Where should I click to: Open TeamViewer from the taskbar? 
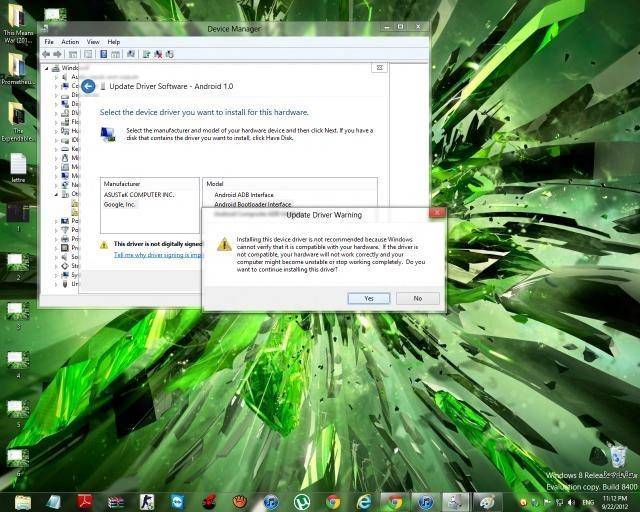tap(178, 502)
